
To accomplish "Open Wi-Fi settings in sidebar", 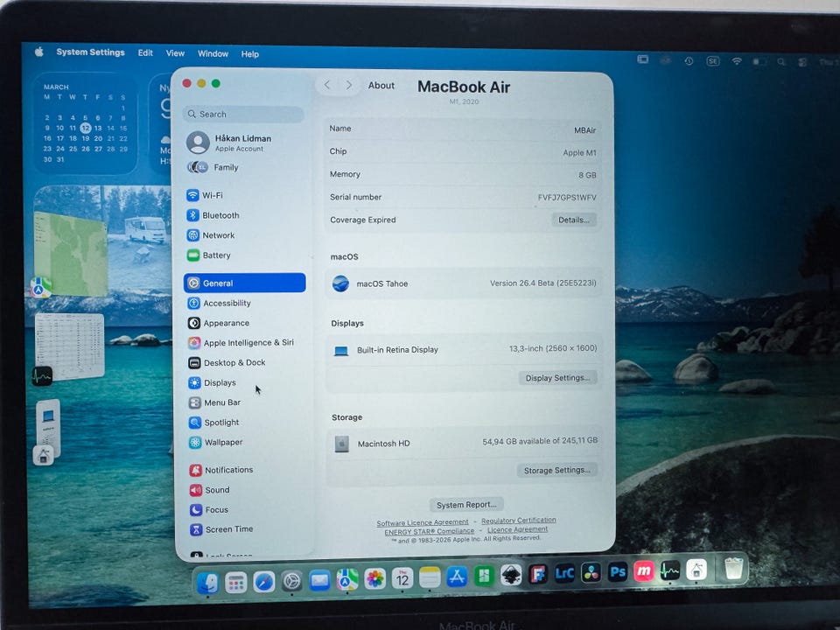I will pyautogui.click(x=212, y=195).
